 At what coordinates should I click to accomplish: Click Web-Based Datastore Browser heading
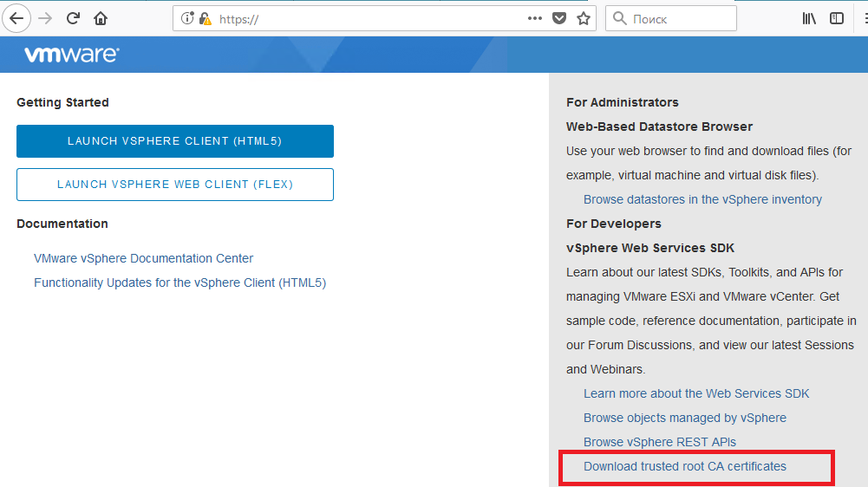[x=659, y=127]
